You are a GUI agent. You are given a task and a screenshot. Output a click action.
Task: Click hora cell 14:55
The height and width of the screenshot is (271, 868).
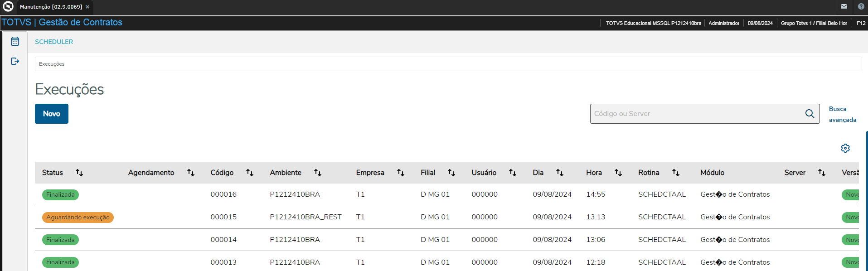tap(596, 194)
